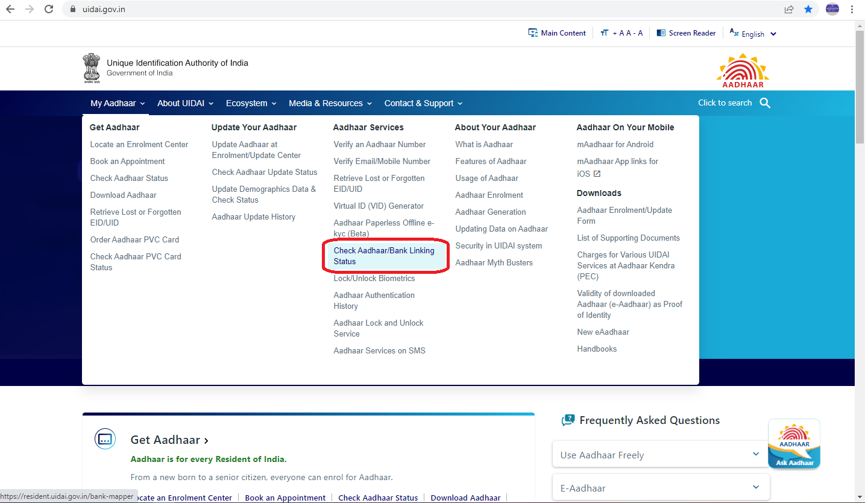Expand the E-Aadhaar FAQ item
The image size is (868, 503).
pyautogui.click(x=661, y=488)
